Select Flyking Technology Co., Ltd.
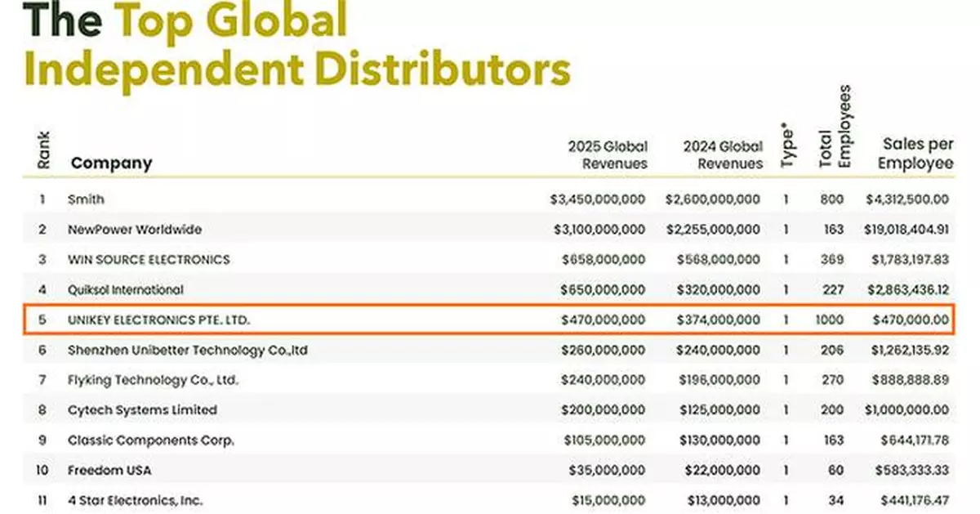Viewport: 980px width, 514px height. click(x=153, y=380)
